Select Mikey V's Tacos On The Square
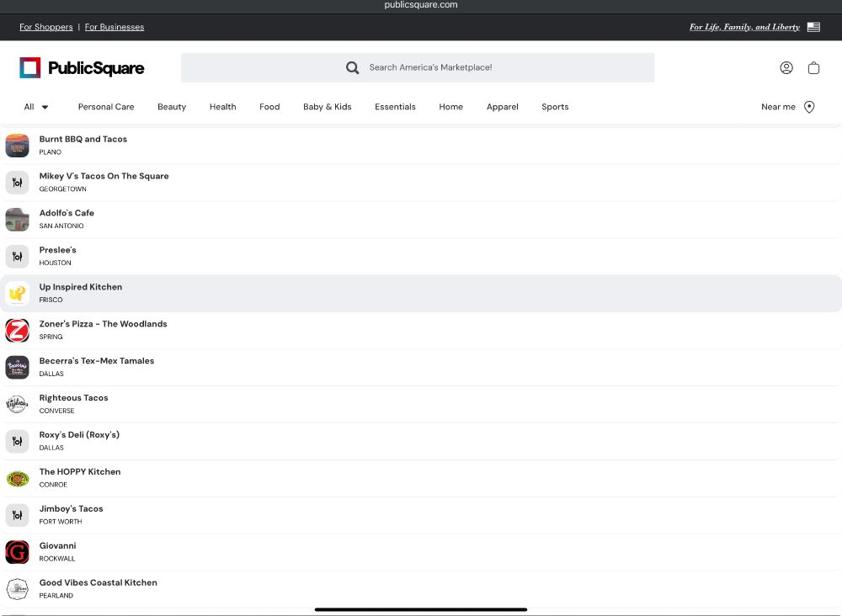This screenshot has height=616, width=842. [104, 176]
